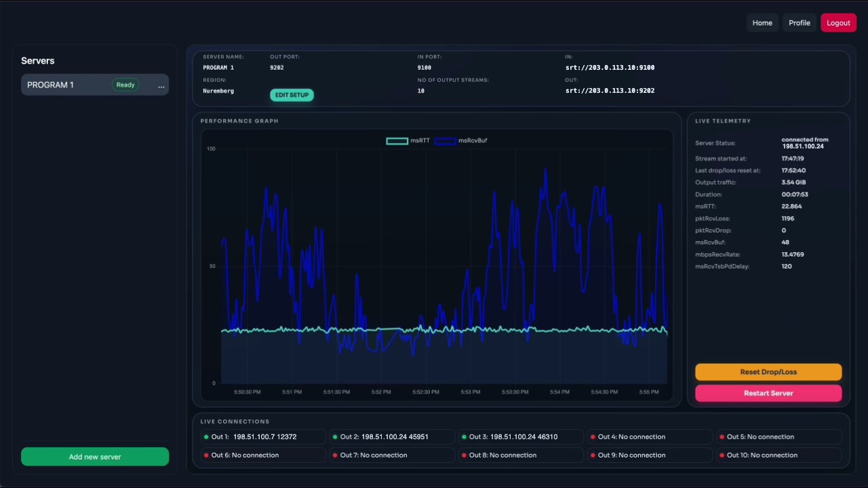Click the 5:53 PM axis label
Image resolution: width=868 pixels, height=488 pixels.
(470, 392)
